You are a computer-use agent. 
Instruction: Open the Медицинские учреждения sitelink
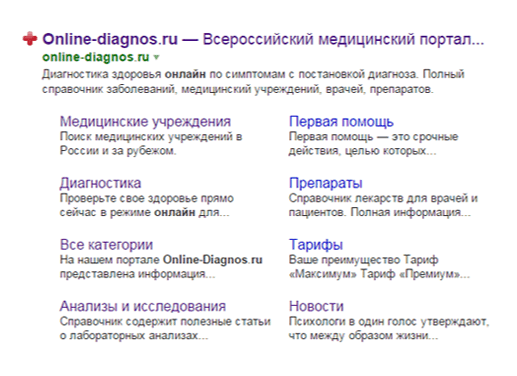[145, 121]
